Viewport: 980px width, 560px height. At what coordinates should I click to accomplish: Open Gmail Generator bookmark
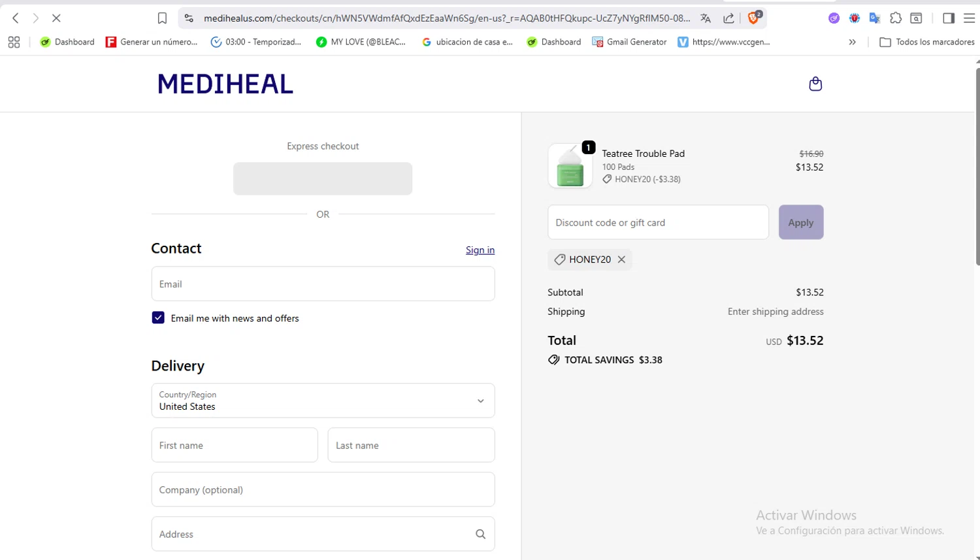click(x=629, y=42)
